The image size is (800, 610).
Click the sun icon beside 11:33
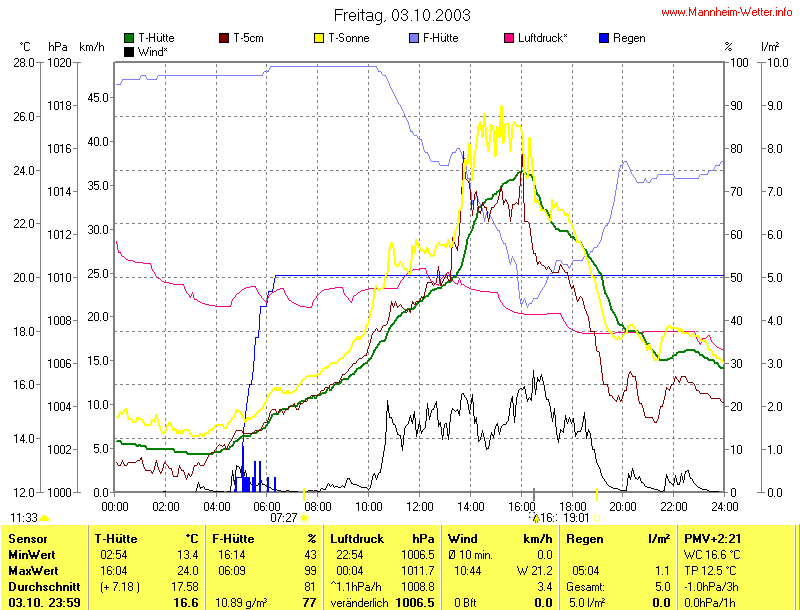[44, 518]
